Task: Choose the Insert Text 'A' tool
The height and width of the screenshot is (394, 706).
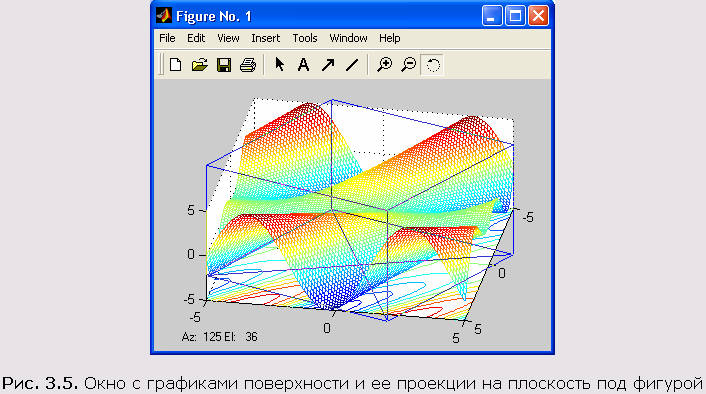Action: (x=303, y=65)
